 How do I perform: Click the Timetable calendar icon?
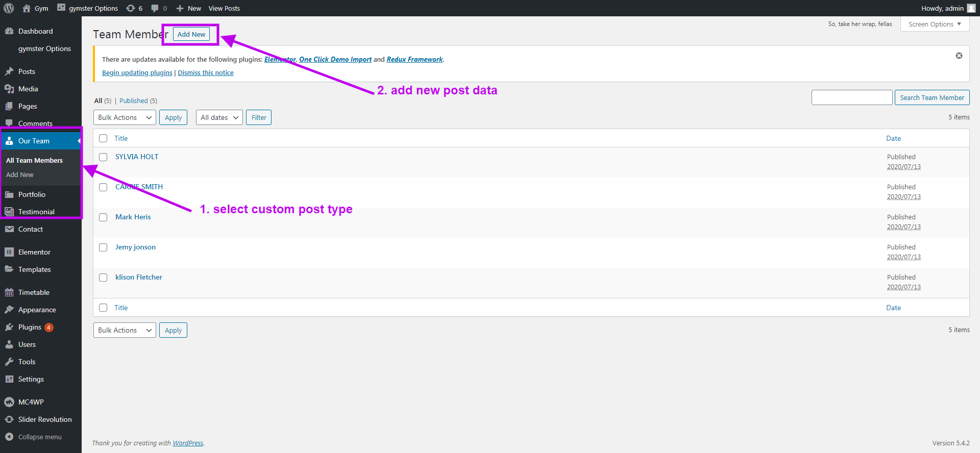(9, 292)
